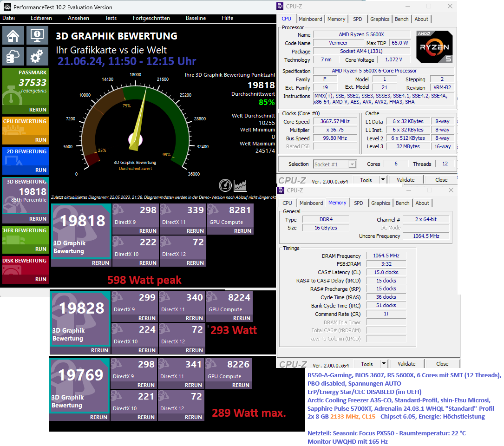Viewport: 504px width, 446px height.
Task: Open the Tests menu
Action: (x=111, y=18)
